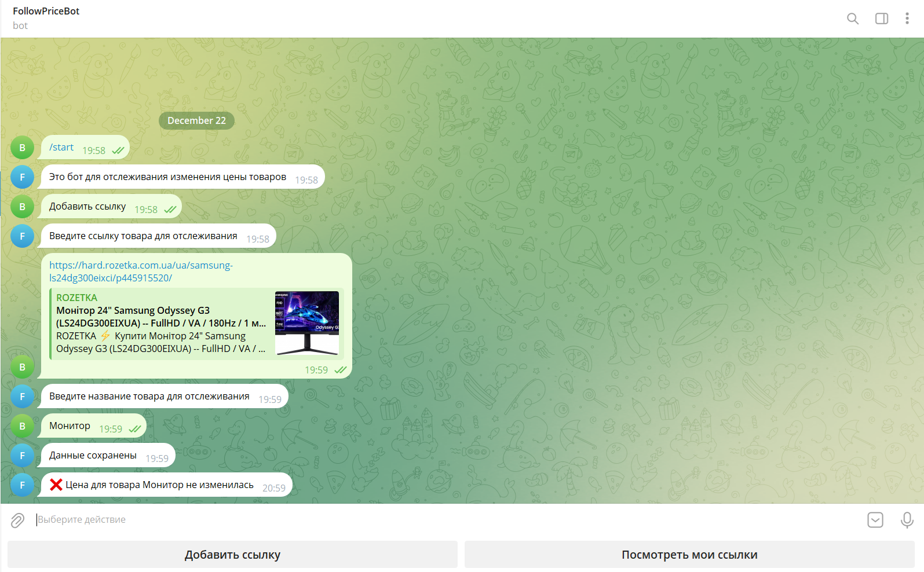This screenshot has height=572, width=924.
Task: Click the ROZETKA preview site title
Action: pos(76,298)
